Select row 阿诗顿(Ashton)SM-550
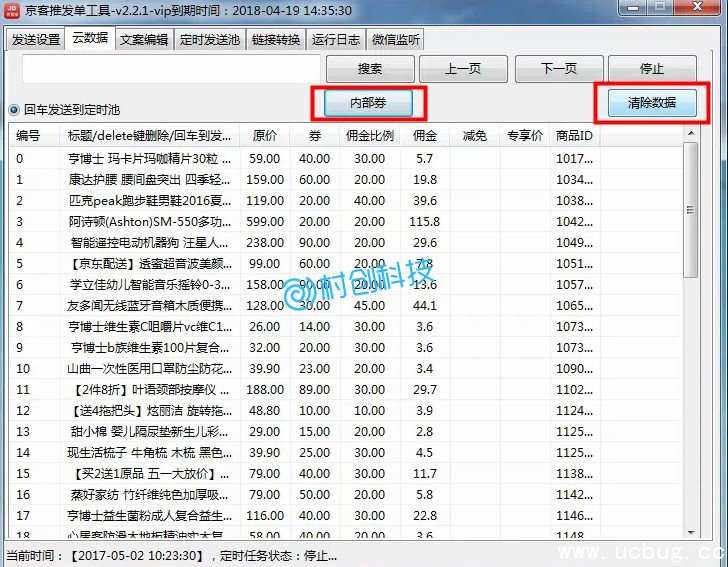 click(x=346, y=222)
